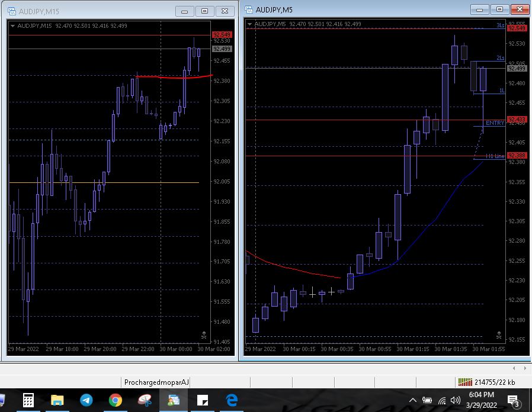Image resolution: width=532 pixels, height=412 pixels.
Task: Maximize the AUDJPY,M15 chart window
Action: click(204, 11)
